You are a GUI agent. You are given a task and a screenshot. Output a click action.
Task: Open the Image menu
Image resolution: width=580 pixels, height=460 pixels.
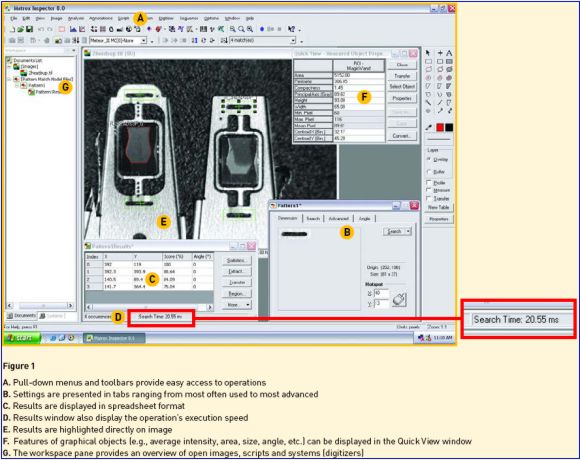(56, 18)
